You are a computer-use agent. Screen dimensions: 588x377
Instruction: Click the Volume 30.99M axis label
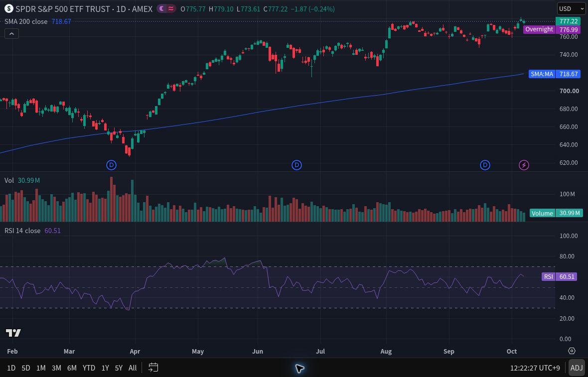[x=556, y=213]
